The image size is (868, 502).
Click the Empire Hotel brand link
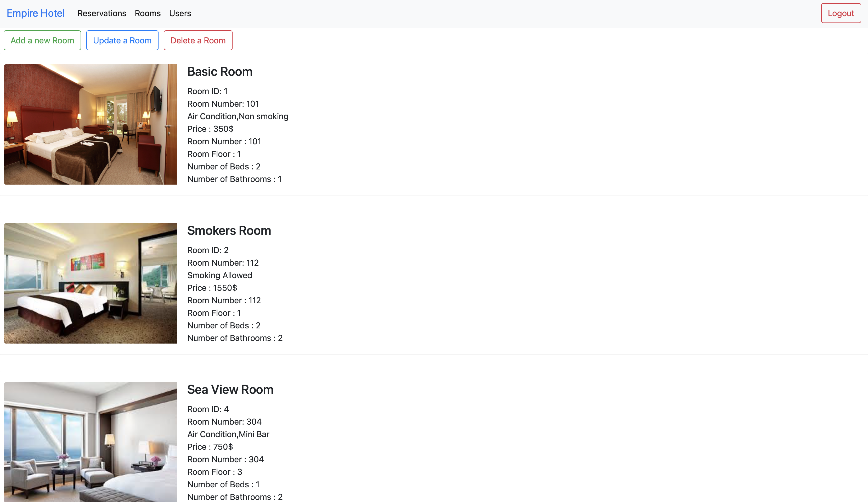36,13
